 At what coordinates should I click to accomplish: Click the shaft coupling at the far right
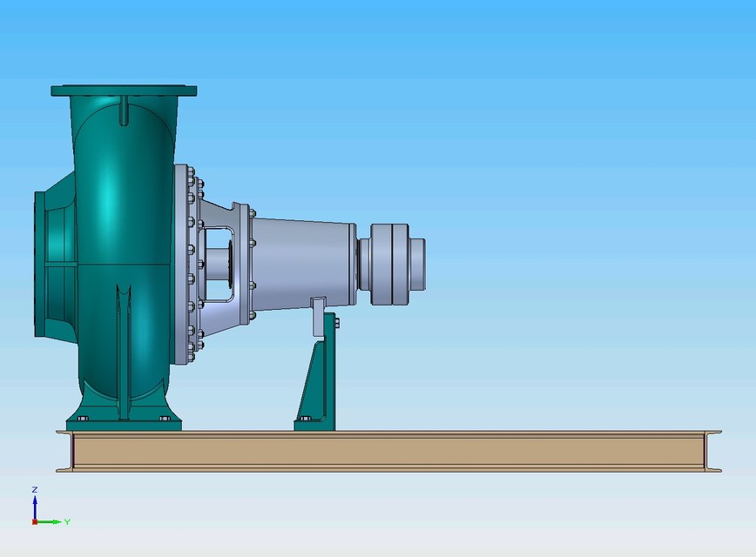click(392, 261)
